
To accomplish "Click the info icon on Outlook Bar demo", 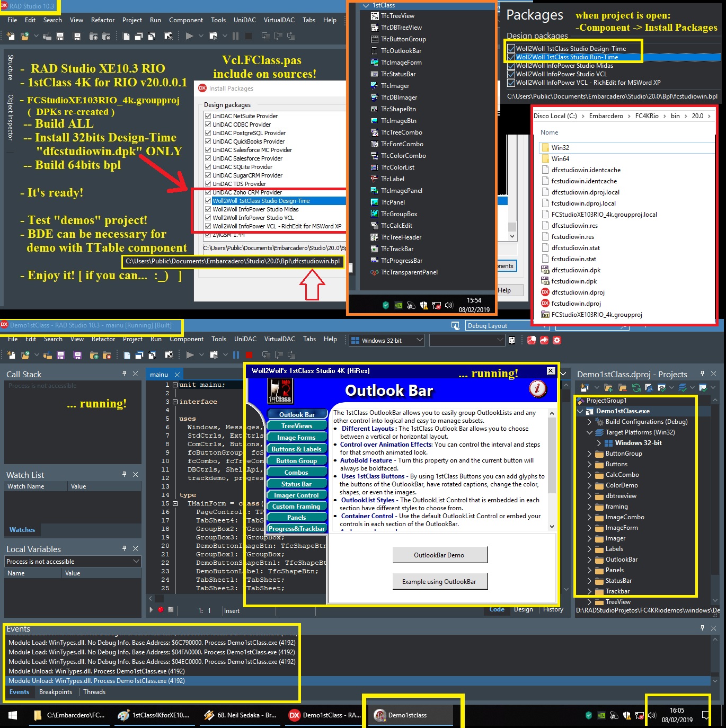I will pos(537,388).
